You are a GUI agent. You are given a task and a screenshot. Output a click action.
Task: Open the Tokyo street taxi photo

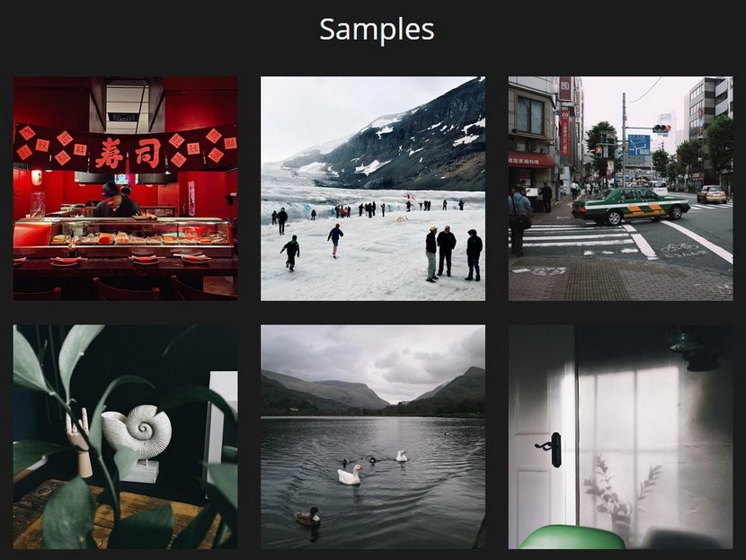tap(620, 188)
